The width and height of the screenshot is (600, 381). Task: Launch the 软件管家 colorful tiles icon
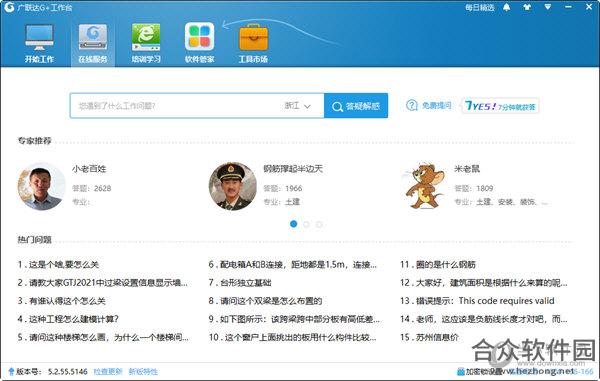pos(199,37)
